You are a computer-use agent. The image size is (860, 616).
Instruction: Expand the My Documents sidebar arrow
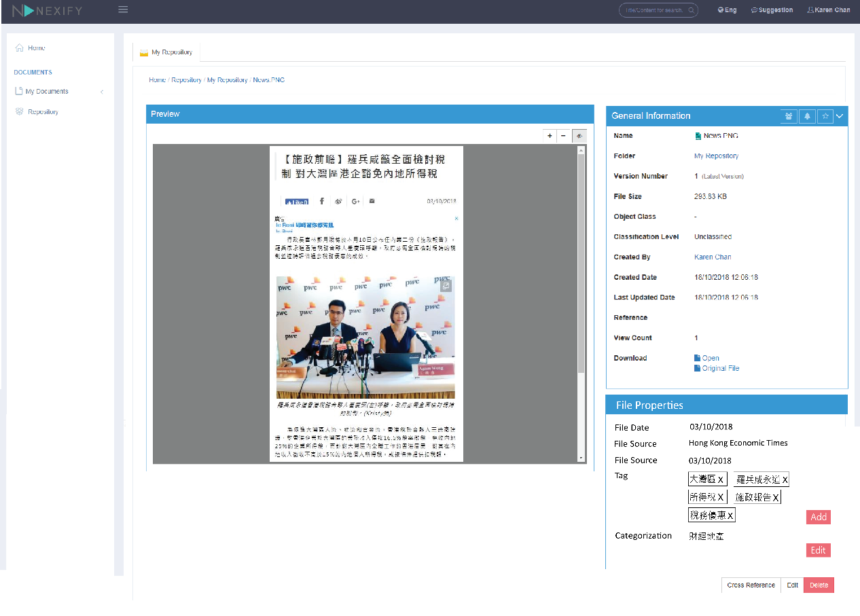[102, 92]
